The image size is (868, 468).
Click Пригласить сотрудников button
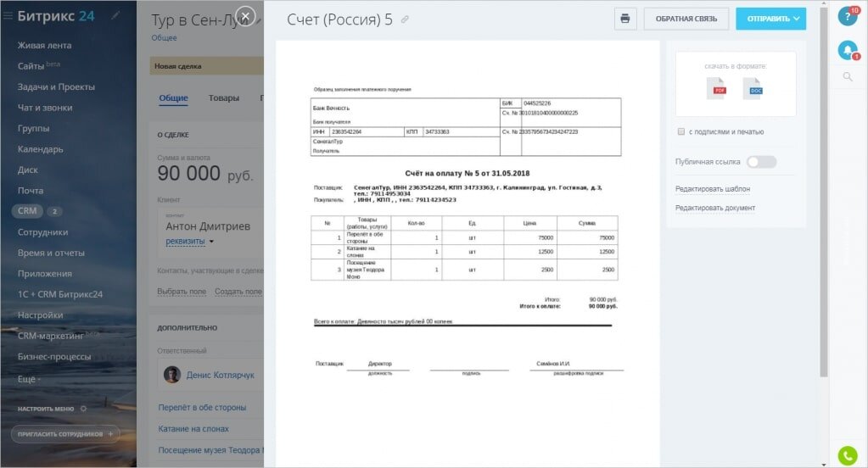65,434
